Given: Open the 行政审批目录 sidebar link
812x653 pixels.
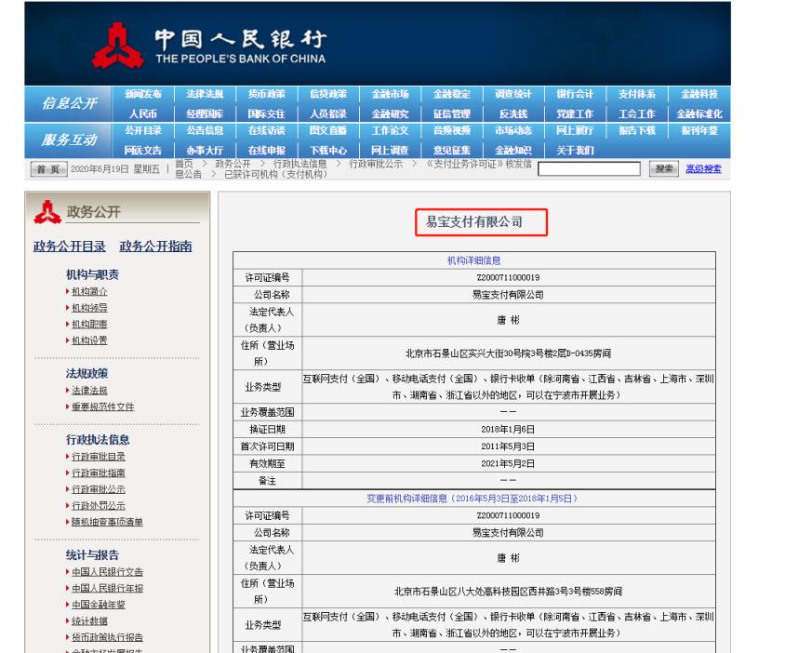Looking at the screenshot, I should tap(99, 457).
